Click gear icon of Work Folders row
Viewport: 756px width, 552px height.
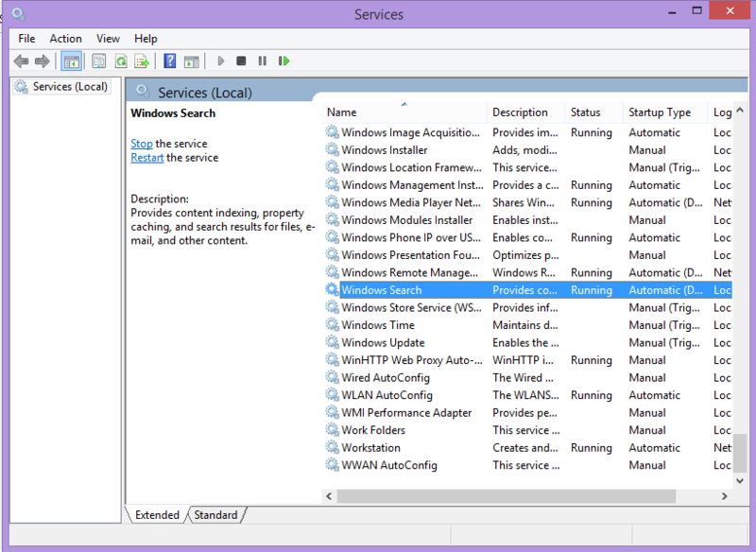point(332,429)
